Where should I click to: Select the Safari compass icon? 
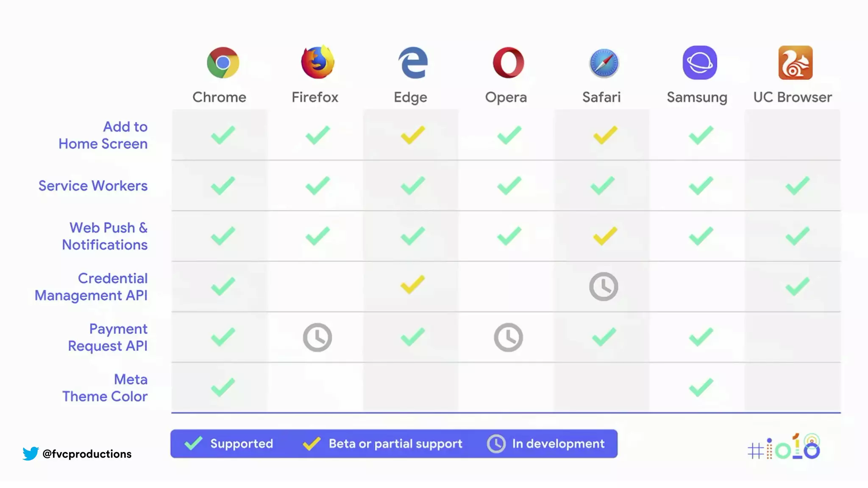click(x=604, y=63)
